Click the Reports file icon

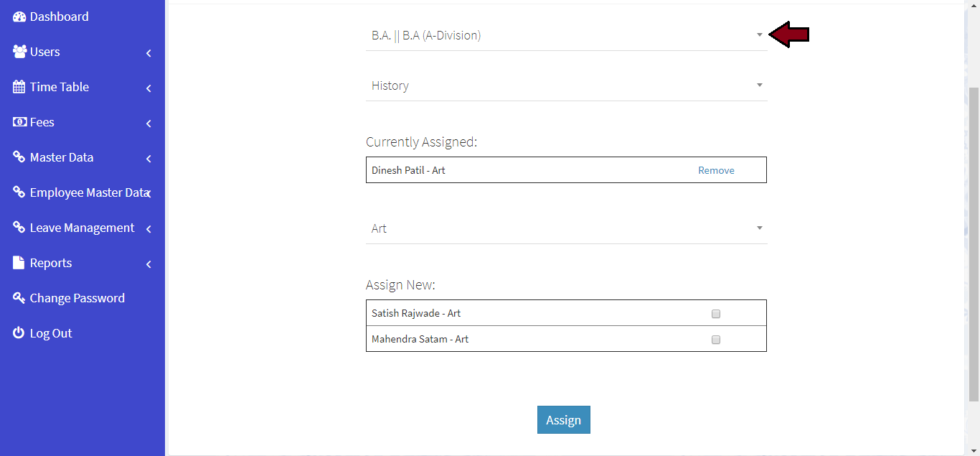[x=19, y=263]
